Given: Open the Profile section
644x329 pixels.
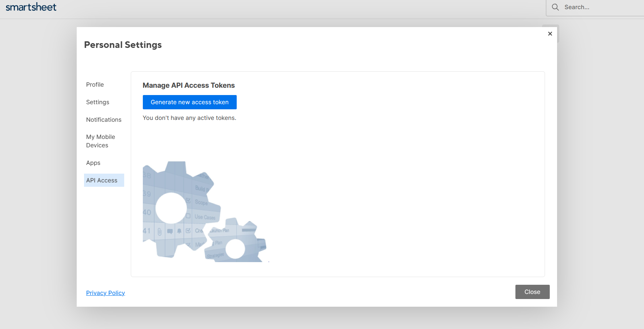Looking at the screenshot, I should coord(95,84).
